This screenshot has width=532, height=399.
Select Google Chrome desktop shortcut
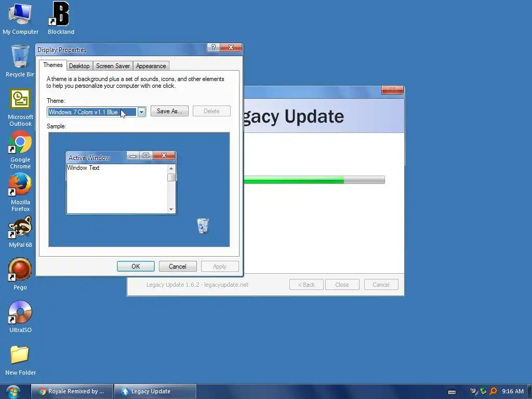(x=20, y=150)
